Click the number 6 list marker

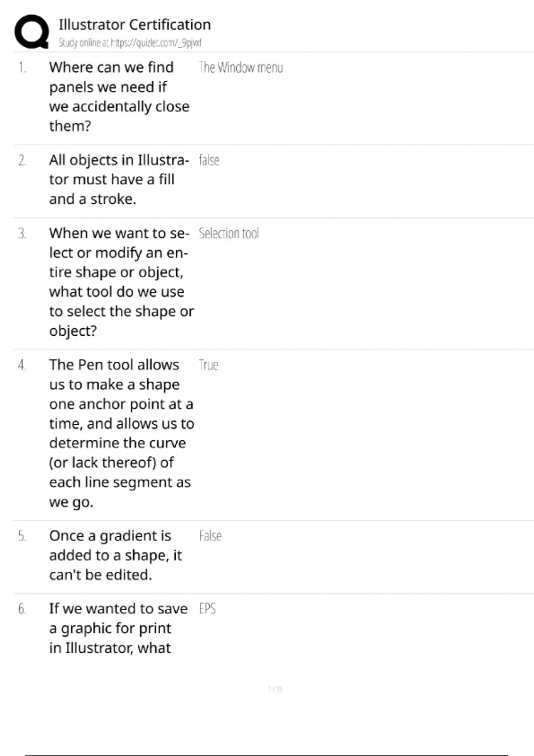pyautogui.click(x=22, y=609)
